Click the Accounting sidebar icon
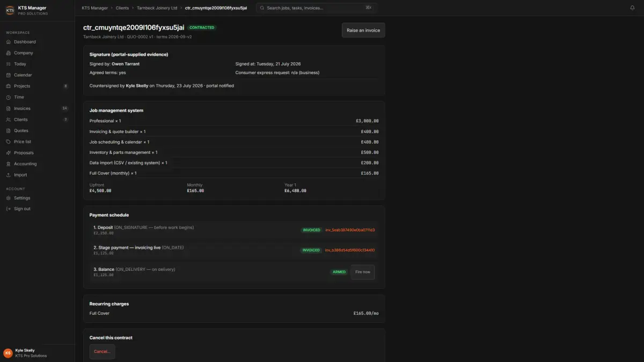The height and width of the screenshot is (362, 644). [x=9, y=164]
